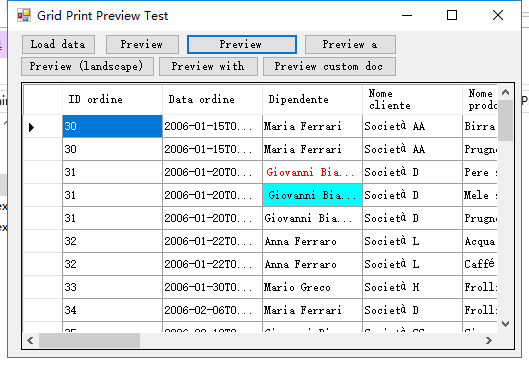
Task: Minimize the Grid Print Preview Test window
Action: 407,16
